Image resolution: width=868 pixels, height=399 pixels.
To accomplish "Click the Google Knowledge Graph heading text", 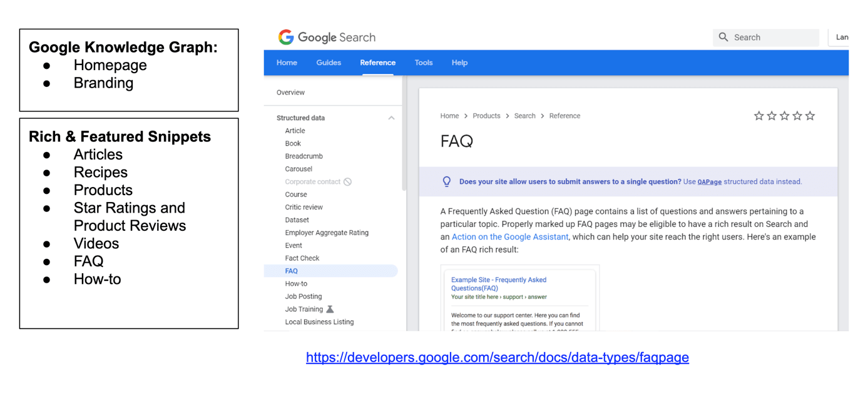I will pos(123,47).
